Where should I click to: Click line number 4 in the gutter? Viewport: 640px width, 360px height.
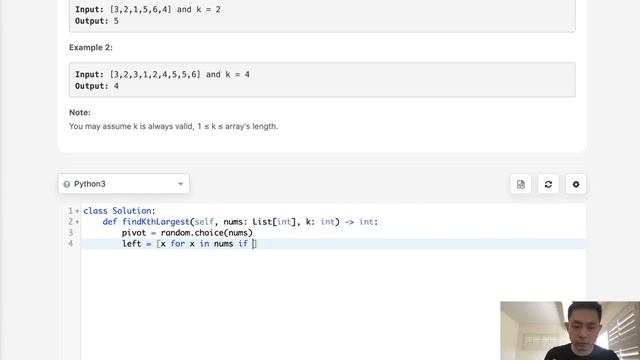[x=71, y=244]
